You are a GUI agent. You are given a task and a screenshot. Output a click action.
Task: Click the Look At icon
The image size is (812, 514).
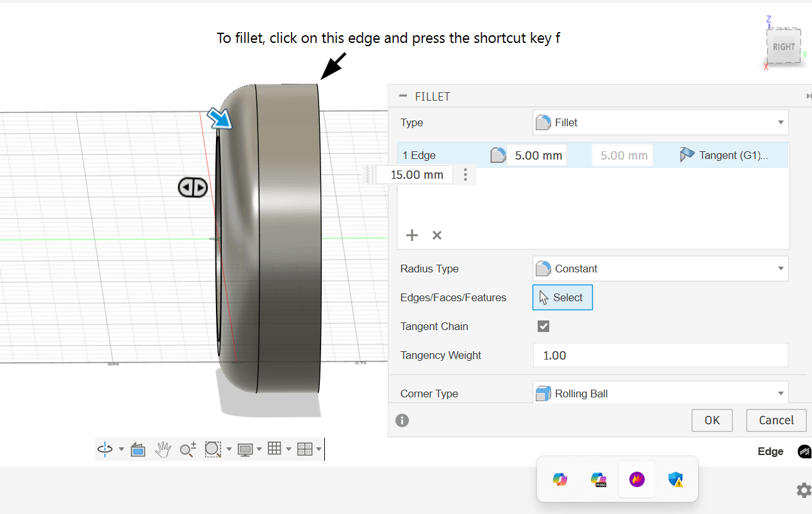pyautogui.click(x=137, y=450)
